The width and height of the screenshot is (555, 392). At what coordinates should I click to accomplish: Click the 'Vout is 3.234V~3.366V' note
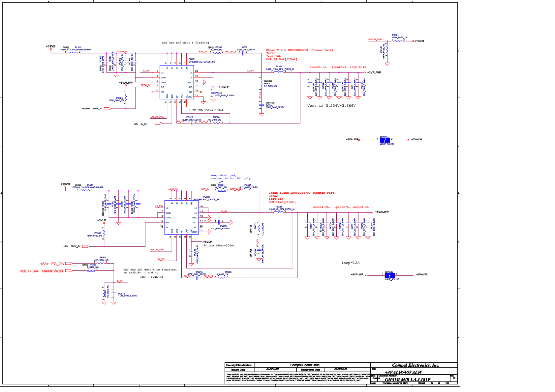pyautogui.click(x=331, y=106)
